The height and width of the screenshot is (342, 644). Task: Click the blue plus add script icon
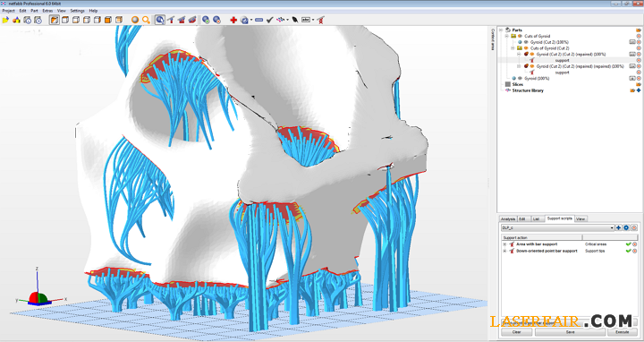click(x=619, y=227)
